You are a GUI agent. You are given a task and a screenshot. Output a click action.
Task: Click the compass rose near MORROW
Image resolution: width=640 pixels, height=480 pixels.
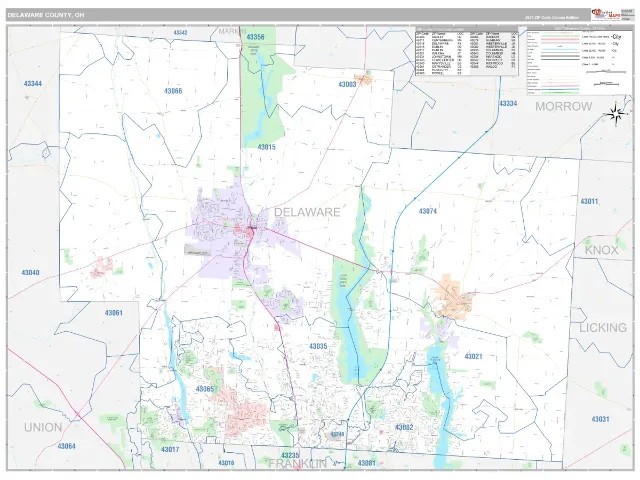point(616,114)
